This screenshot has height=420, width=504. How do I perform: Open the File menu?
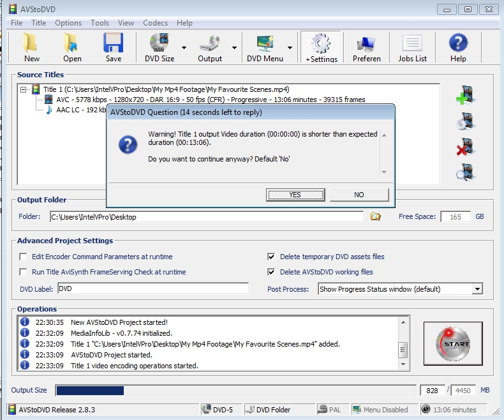tap(17, 23)
